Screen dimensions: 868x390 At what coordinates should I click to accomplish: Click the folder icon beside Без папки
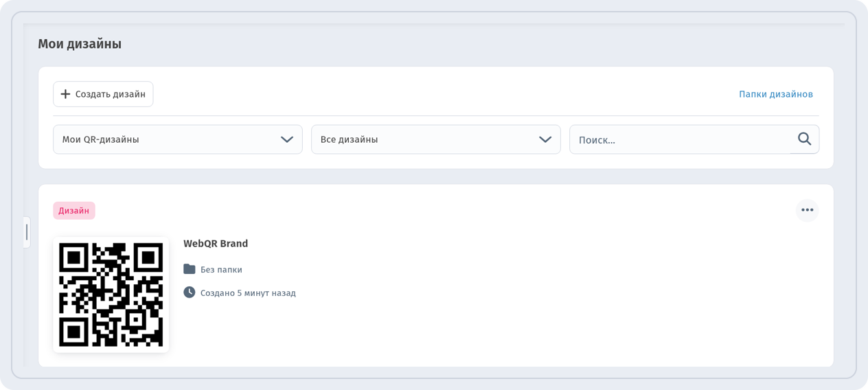(x=190, y=269)
